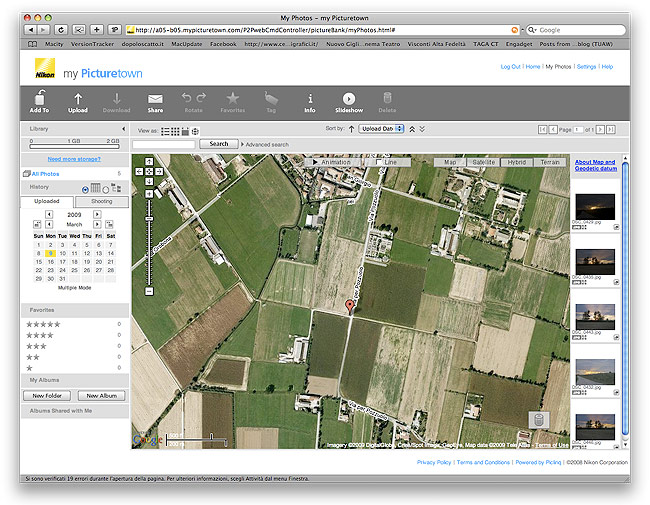Image resolution: width=650 pixels, height=505 pixels.
Task: Zoom in with the map plus button
Action: tap(149, 194)
